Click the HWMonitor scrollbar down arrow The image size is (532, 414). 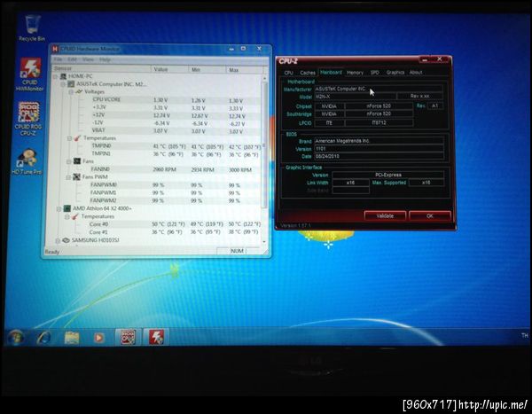point(264,242)
